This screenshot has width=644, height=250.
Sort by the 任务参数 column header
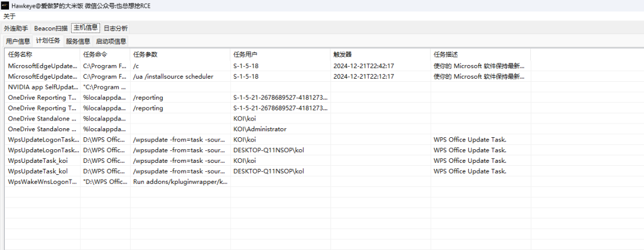click(180, 55)
